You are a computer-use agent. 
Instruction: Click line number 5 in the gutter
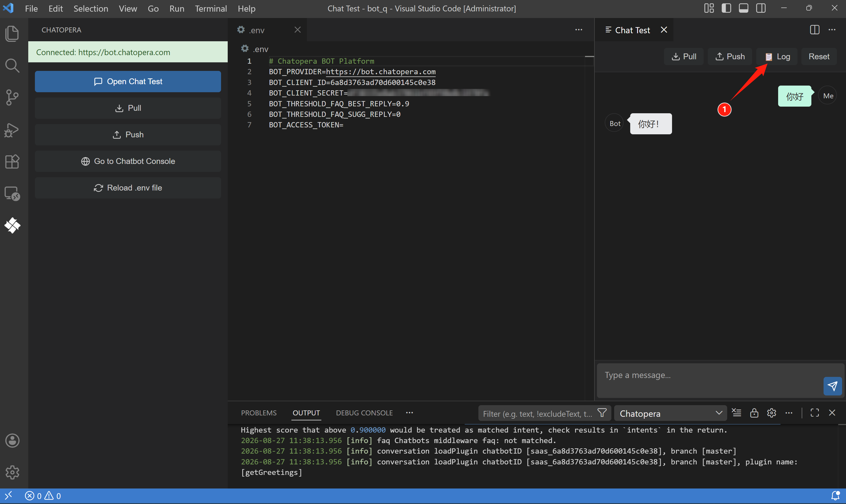coord(249,104)
